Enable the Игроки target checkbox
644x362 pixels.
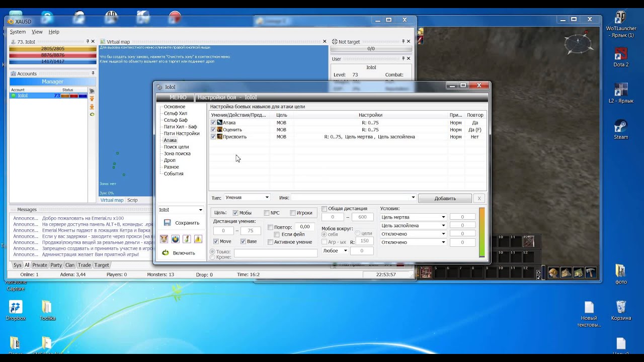pyautogui.click(x=293, y=213)
